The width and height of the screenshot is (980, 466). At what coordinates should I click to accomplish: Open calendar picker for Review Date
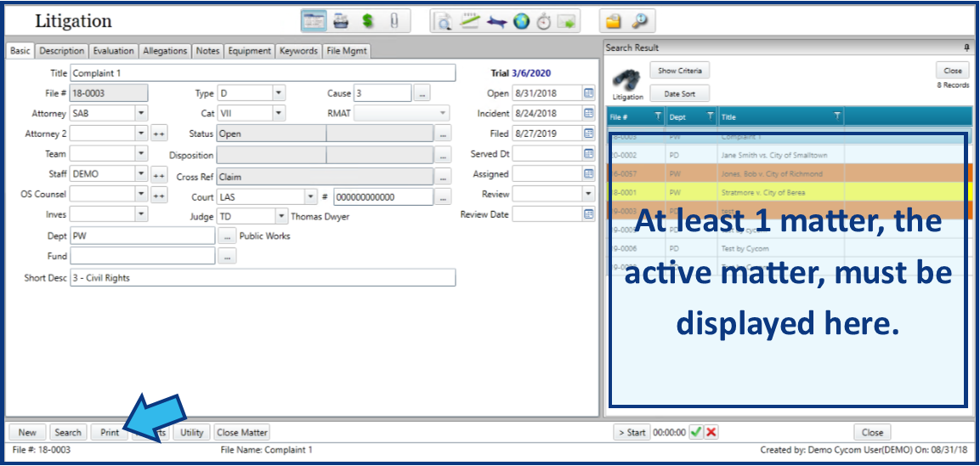(x=589, y=214)
